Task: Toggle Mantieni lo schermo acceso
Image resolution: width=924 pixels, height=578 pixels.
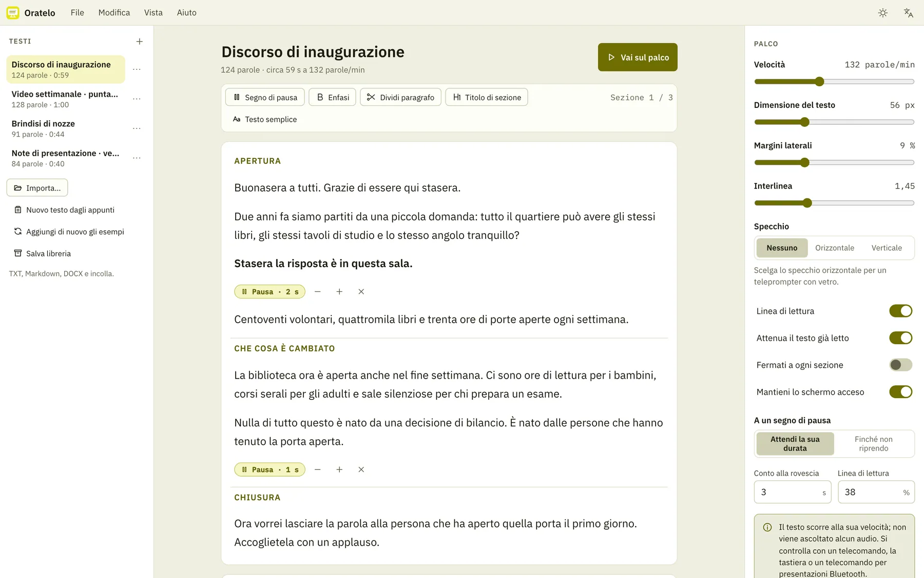Action: point(900,392)
